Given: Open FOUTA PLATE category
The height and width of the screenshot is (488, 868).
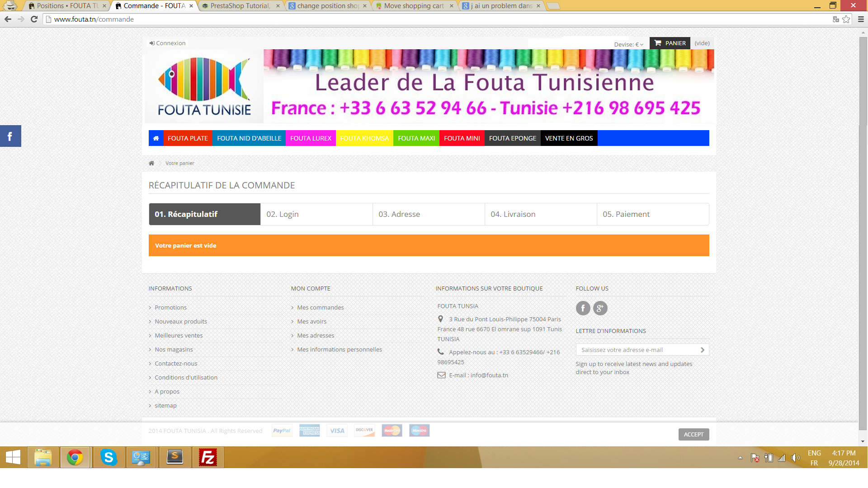Looking at the screenshot, I should point(188,138).
